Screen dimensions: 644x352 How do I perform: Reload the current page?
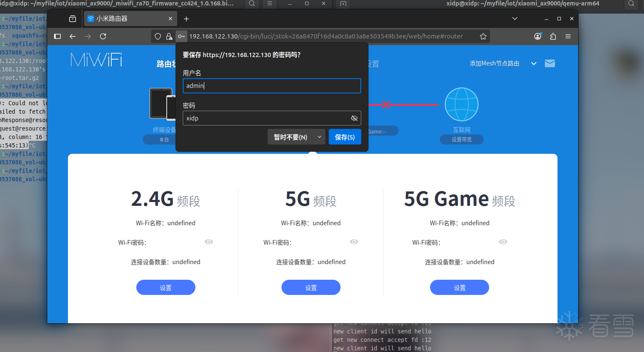103,36
